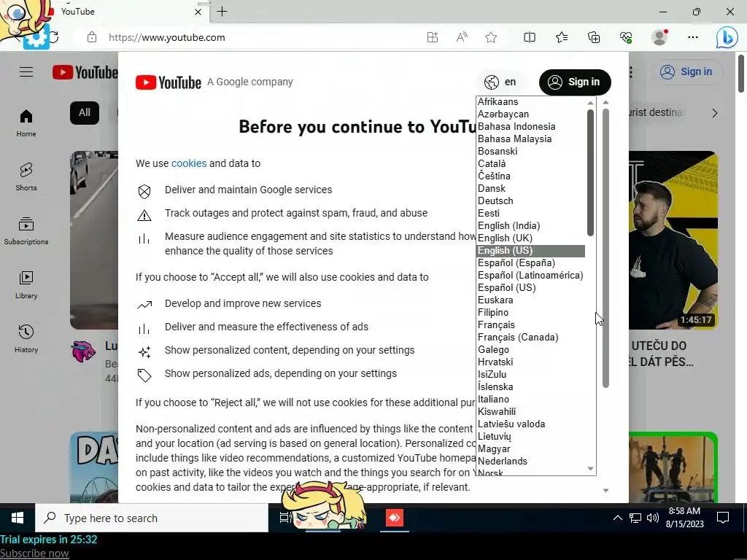Image resolution: width=747 pixels, height=560 pixels.
Task: Select Italiano from the list
Action: (x=494, y=399)
